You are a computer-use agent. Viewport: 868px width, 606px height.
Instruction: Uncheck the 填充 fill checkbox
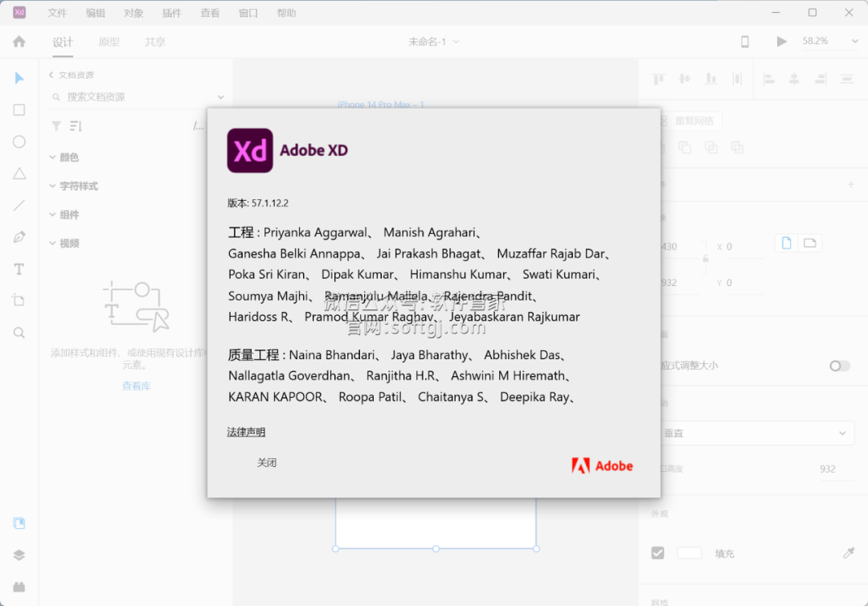(x=657, y=553)
